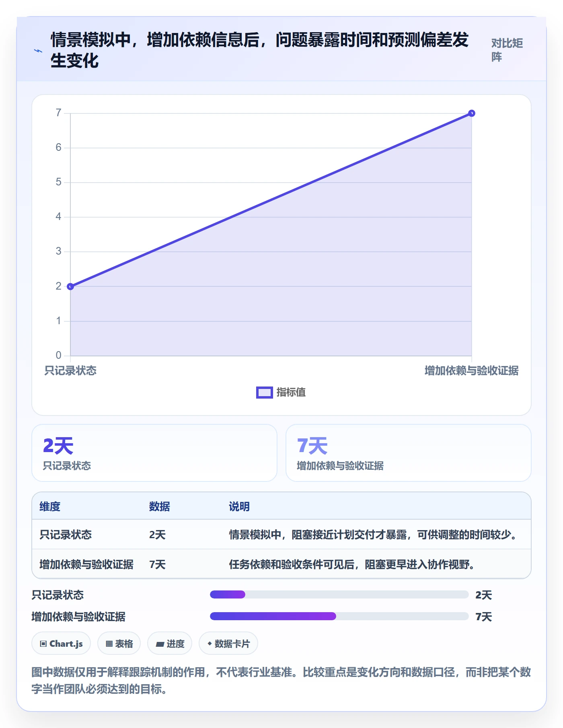Click the 7天 value beside the second progress bar
563x728 pixels.
tap(483, 617)
